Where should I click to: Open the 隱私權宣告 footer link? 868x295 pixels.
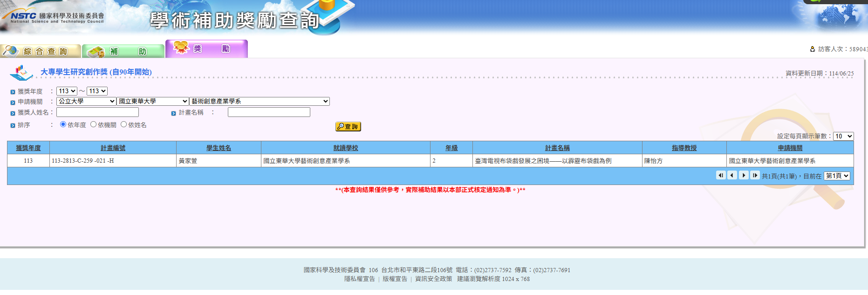pos(360,279)
